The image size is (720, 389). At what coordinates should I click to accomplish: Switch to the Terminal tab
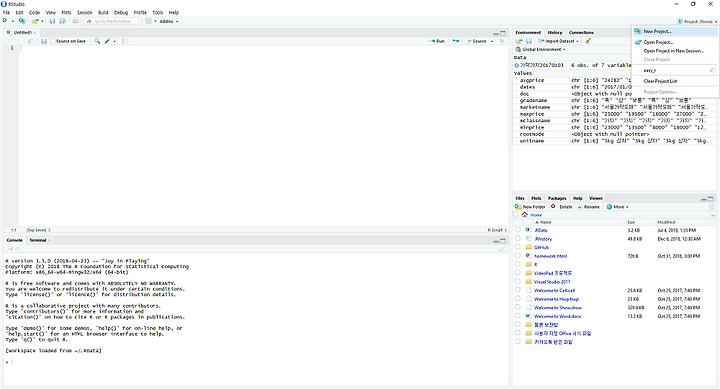coord(38,240)
